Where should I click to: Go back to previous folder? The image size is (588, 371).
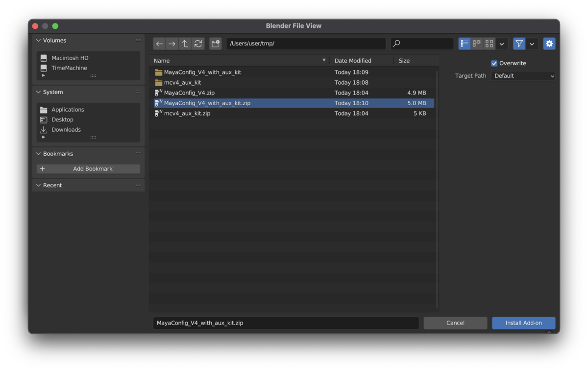coord(159,44)
